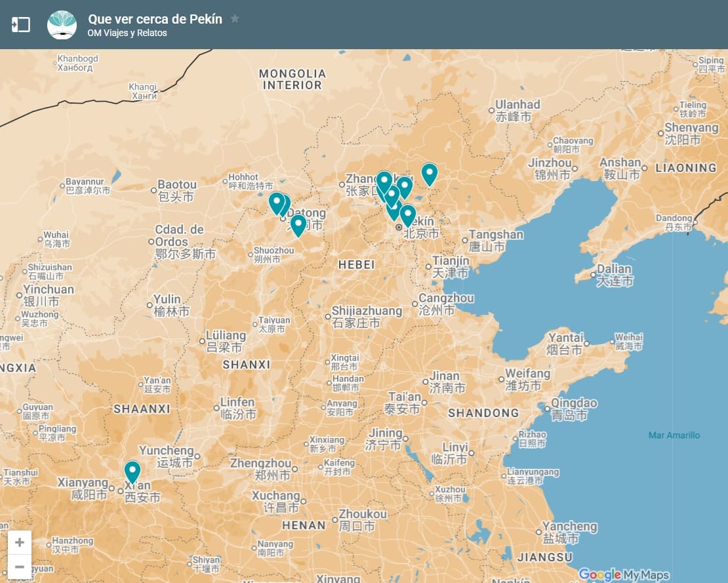Click the Zhengzhou city label
The width and height of the screenshot is (728, 583).
(x=260, y=469)
